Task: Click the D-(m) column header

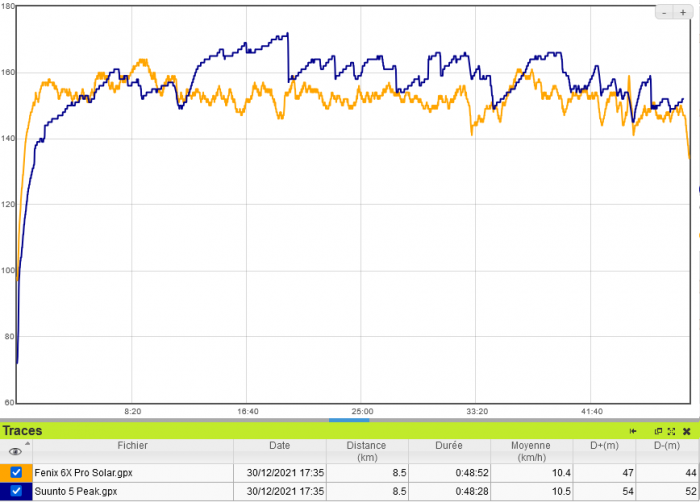Action: tap(668, 446)
